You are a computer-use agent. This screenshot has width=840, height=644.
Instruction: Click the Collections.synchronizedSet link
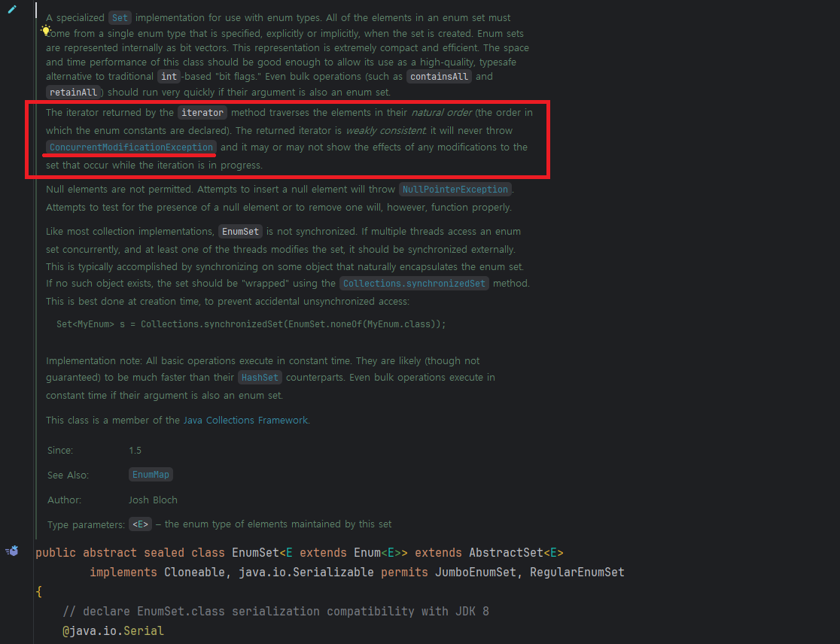(x=414, y=284)
